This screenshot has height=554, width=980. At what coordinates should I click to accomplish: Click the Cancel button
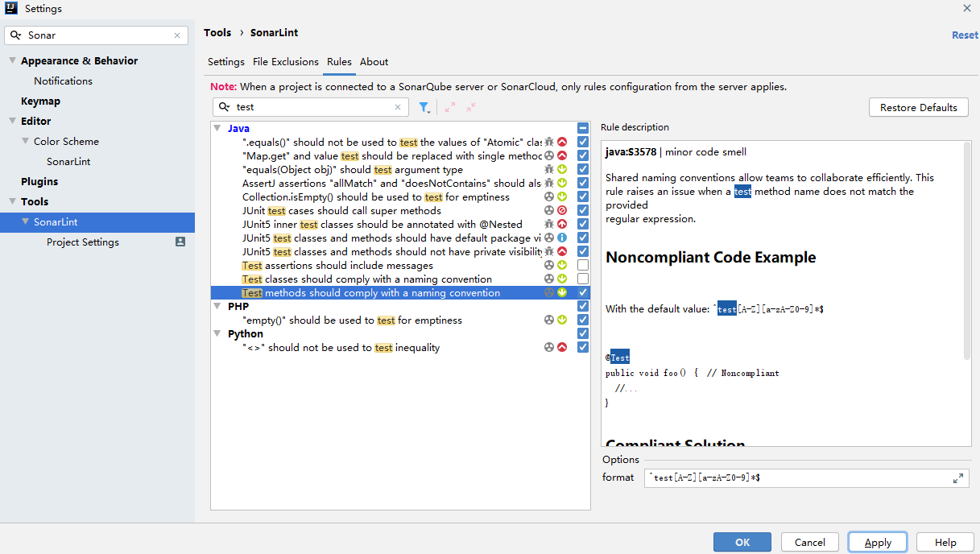(x=810, y=543)
